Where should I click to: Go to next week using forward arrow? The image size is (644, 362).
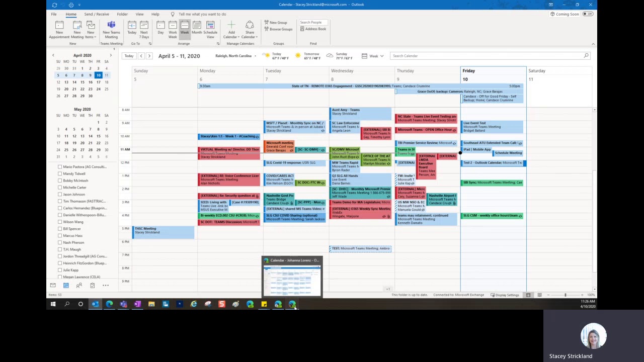tap(149, 56)
